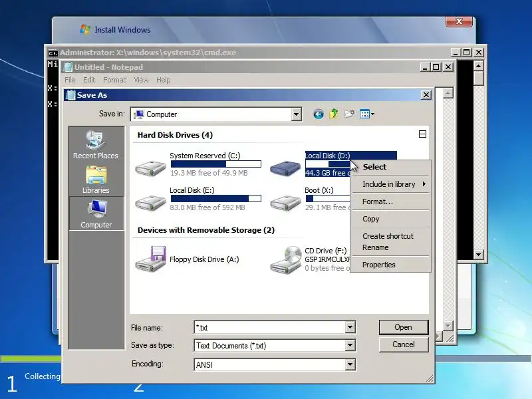Image resolution: width=532 pixels, height=399 pixels.
Task: Click Hard Disk Drives (4) header
Action: (x=175, y=135)
